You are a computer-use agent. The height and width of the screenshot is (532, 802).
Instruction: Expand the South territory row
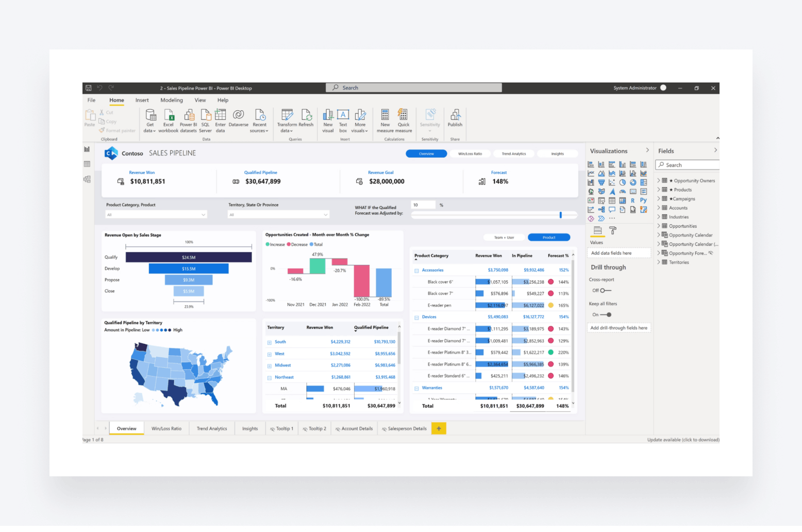pyautogui.click(x=269, y=342)
